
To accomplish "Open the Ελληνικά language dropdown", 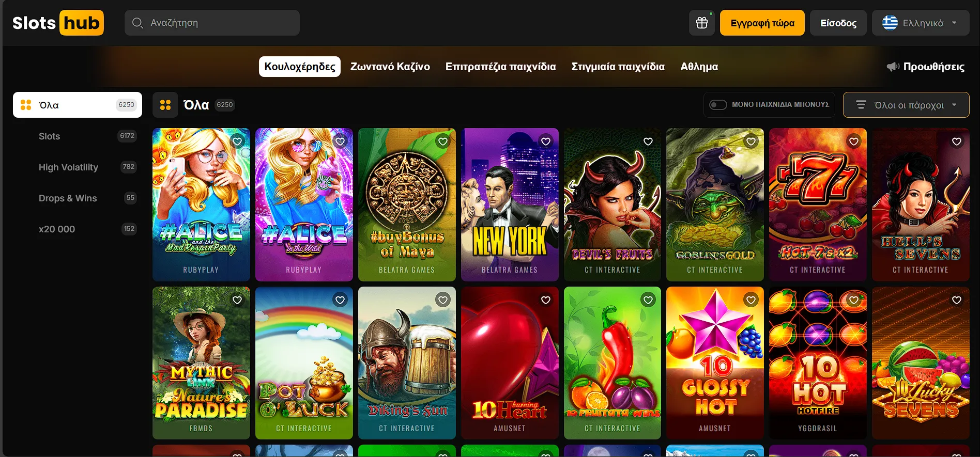I will (x=920, y=23).
